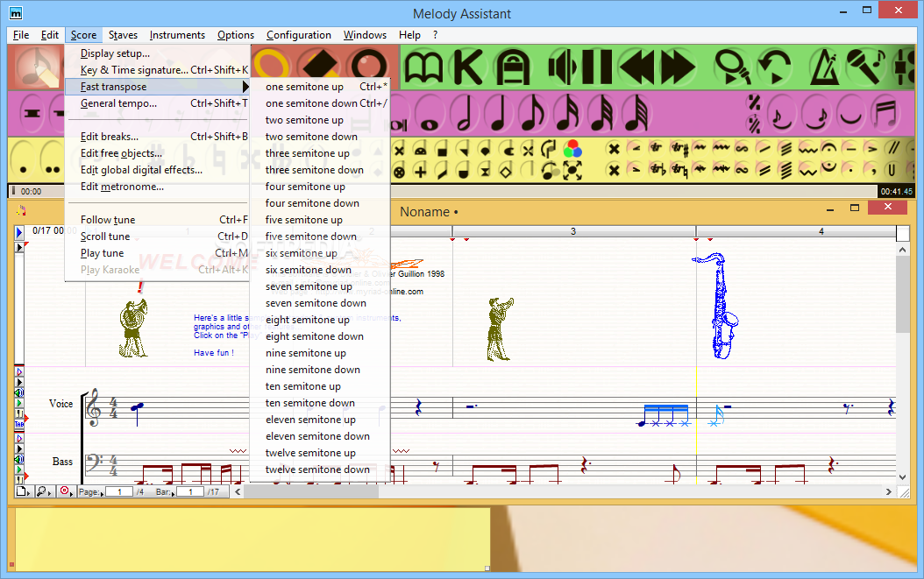Select the sixteenth note duration
The height and width of the screenshot is (579, 924).
[x=567, y=114]
